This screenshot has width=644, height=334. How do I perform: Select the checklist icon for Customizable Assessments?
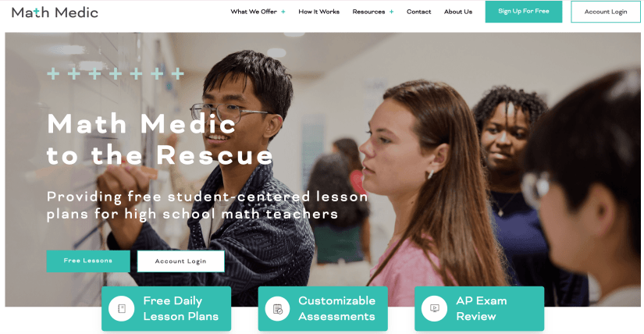pos(278,308)
